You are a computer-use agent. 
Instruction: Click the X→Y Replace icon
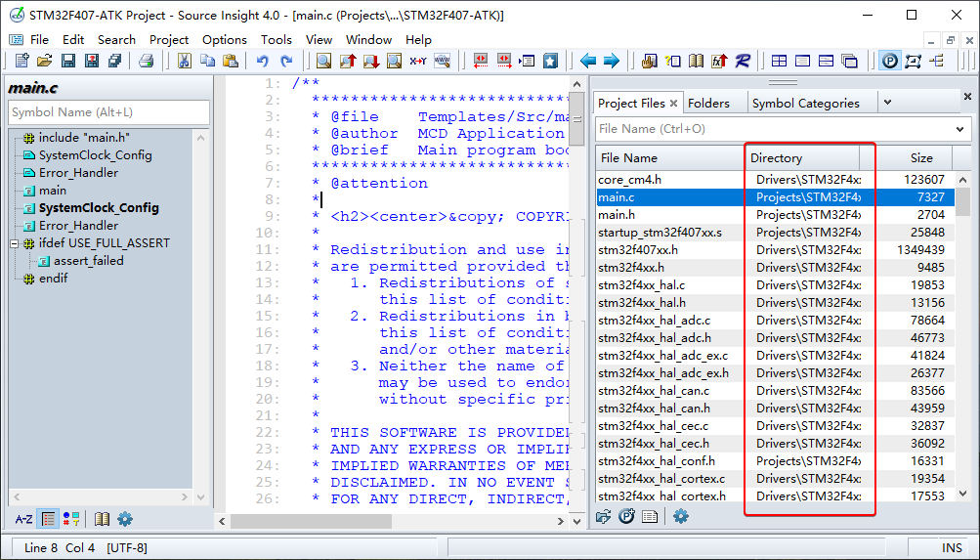coord(417,61)
